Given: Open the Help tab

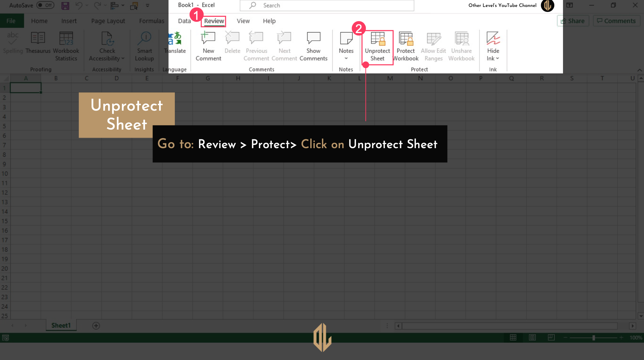Looking at the screenshot, I should [x=269, y=21].
